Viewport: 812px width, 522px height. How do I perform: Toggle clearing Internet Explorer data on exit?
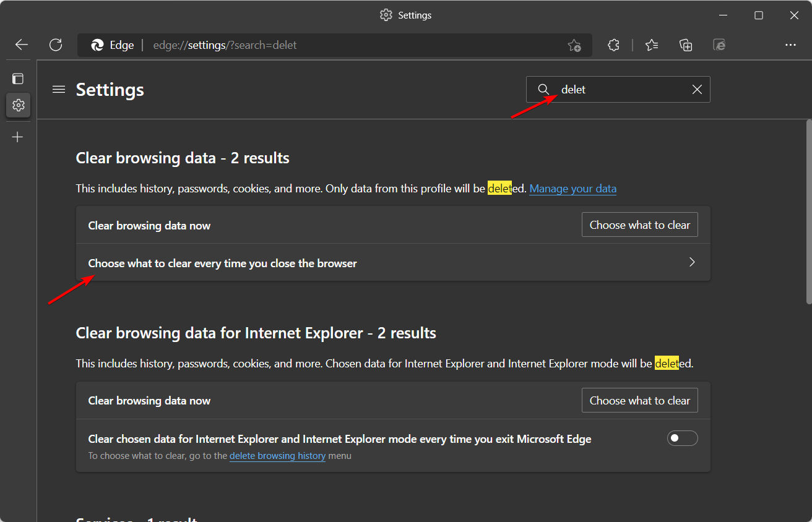[682, 439]
